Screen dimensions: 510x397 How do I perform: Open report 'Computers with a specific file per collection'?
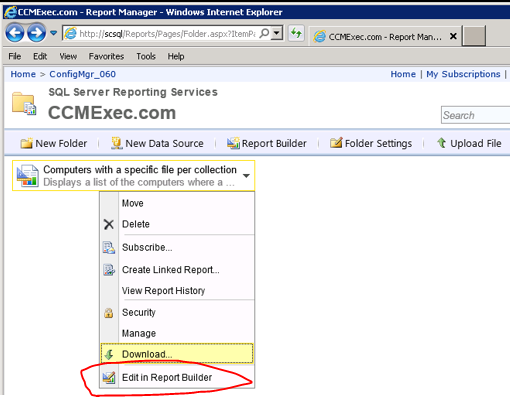[x=140, y=170]
